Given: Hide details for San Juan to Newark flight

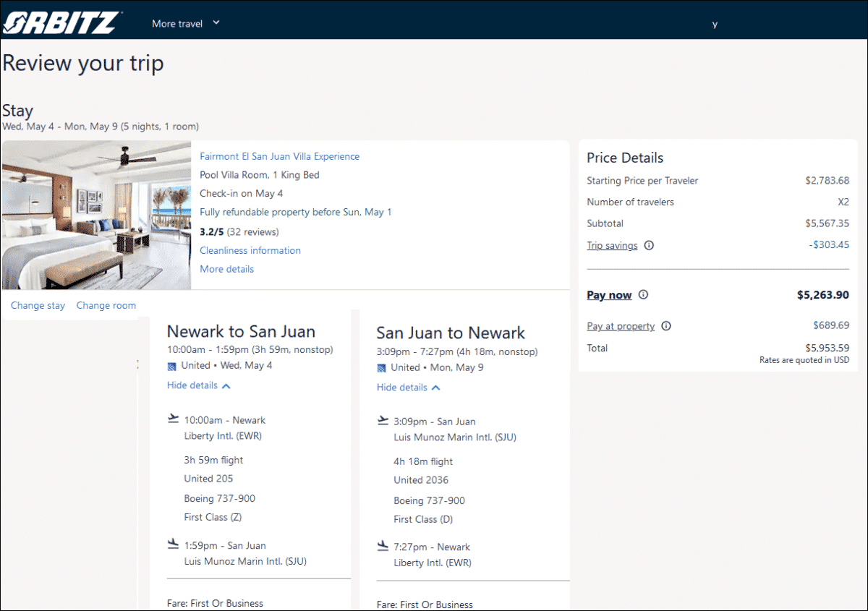Looking at the screenshot, I should pyautogui.click(x=409, y=388).
